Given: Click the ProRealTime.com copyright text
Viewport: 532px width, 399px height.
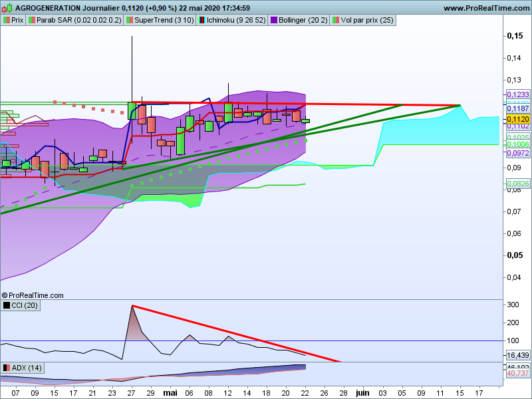Looking at the screenshot, I should click(33, 295).
